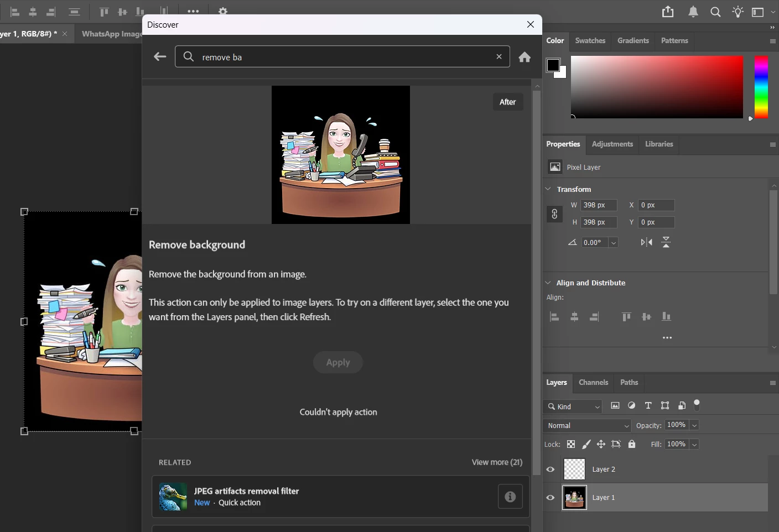This screenshot has width=779, height=532.
Task: Align horizontal centers in options bar
Action: coord(33,12)
